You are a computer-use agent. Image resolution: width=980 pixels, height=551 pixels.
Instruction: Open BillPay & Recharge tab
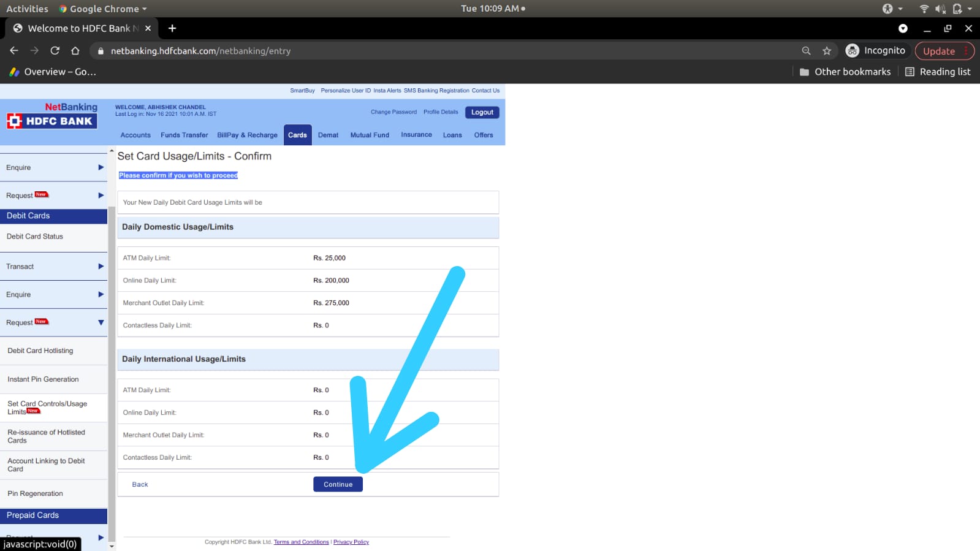[247, 135]
